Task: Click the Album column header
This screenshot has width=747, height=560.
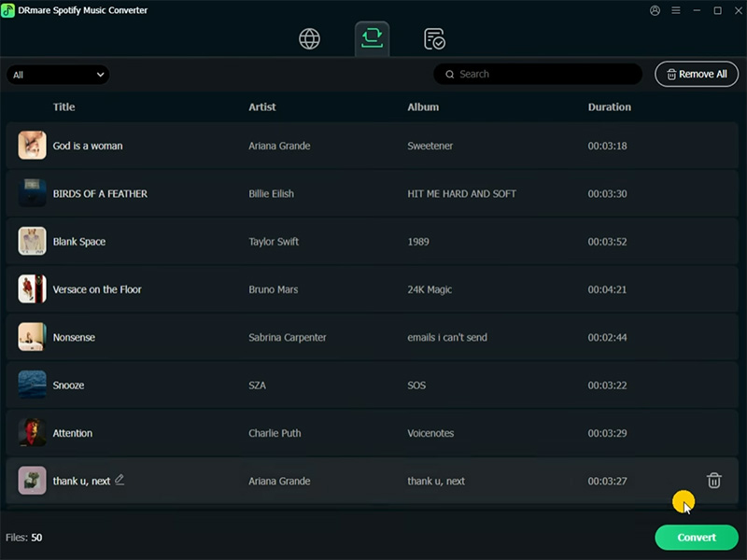Action: [x=423, y=107]
